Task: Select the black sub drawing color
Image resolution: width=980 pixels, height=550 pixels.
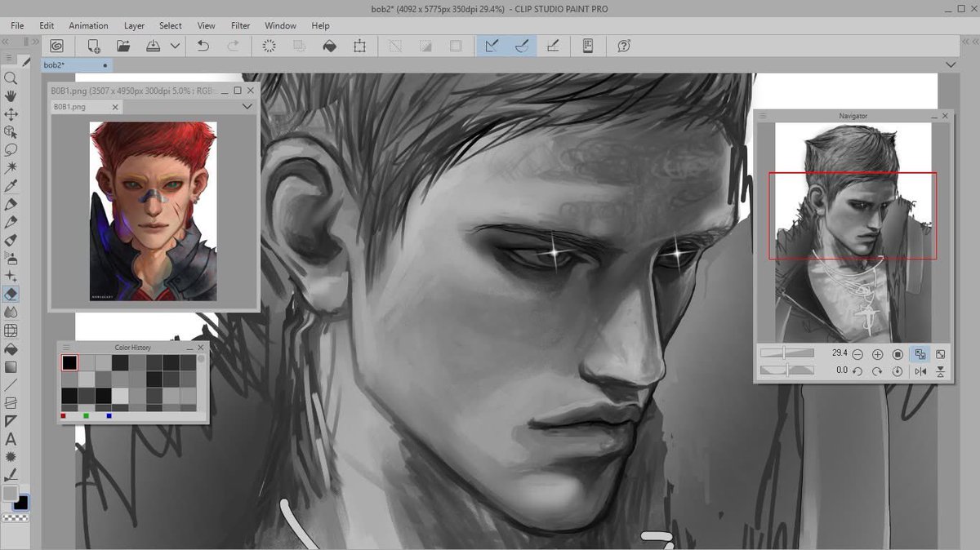Action: [22, 503]
